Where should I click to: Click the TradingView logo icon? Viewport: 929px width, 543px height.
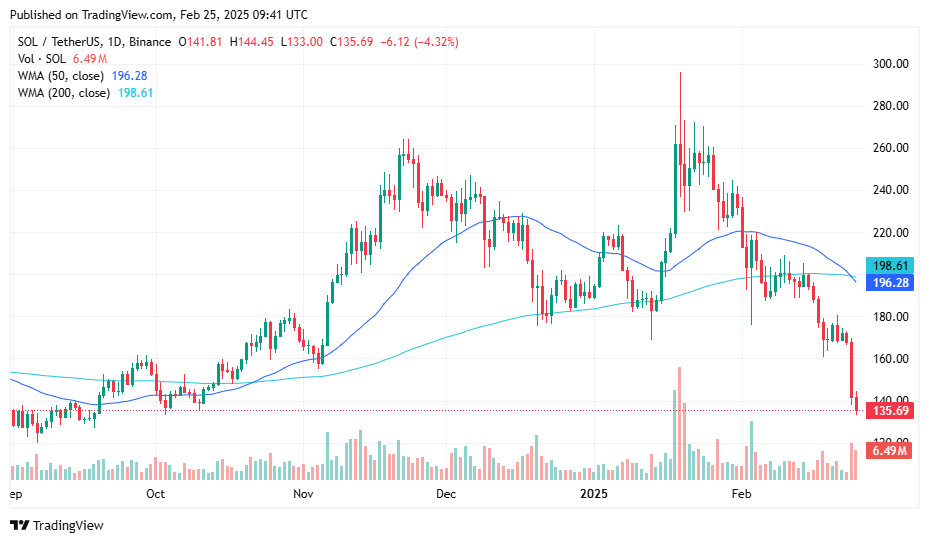20,525
